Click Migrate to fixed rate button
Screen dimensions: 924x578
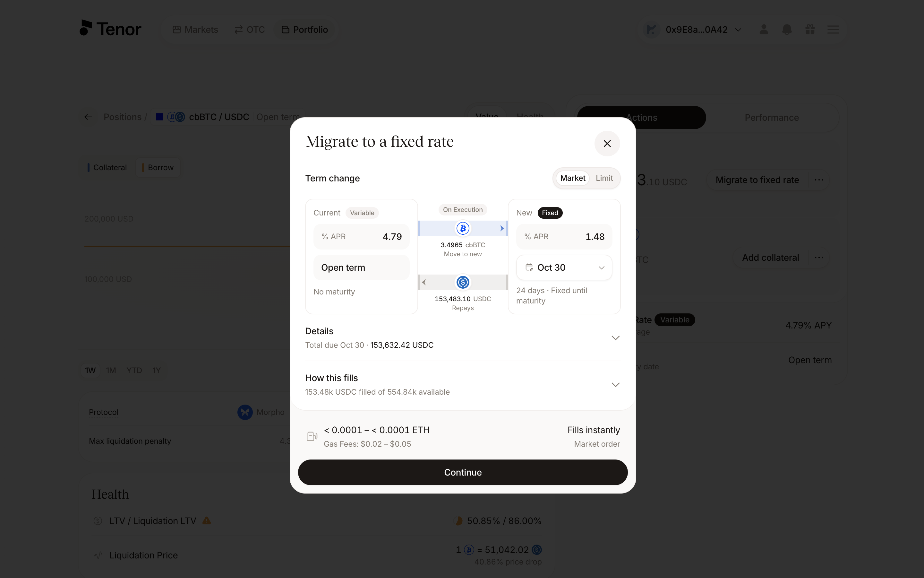(x=757, y=180)
